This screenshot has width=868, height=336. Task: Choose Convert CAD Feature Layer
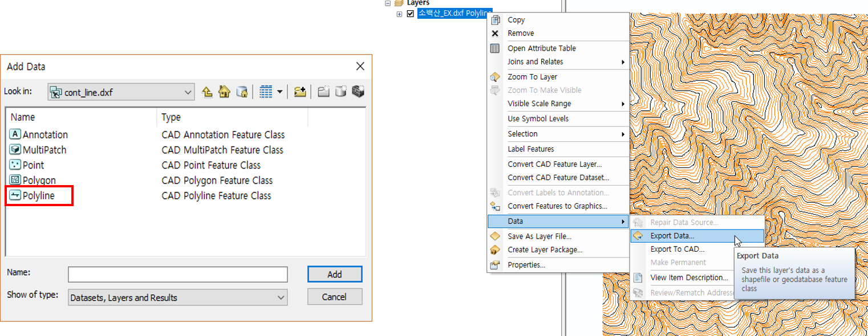(x=558, y=164)
